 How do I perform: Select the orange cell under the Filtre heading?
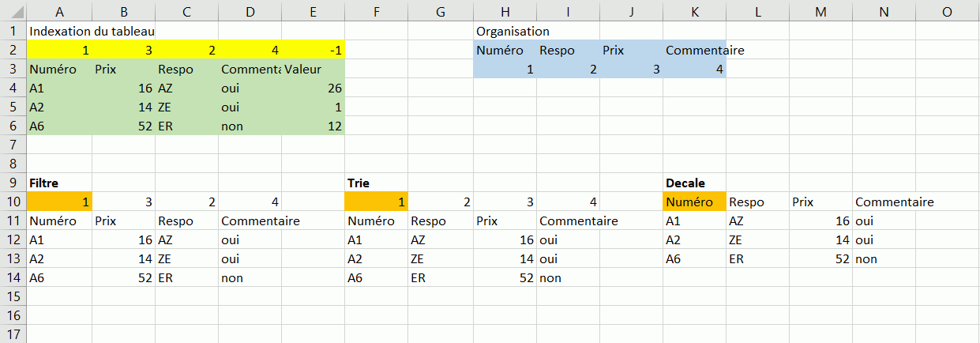point(59,202)
